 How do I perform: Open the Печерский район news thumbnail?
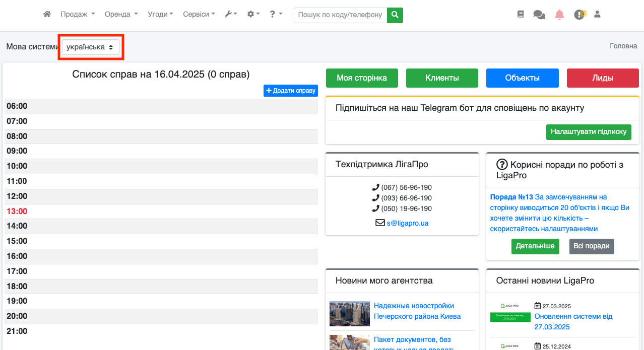[350, 314]
